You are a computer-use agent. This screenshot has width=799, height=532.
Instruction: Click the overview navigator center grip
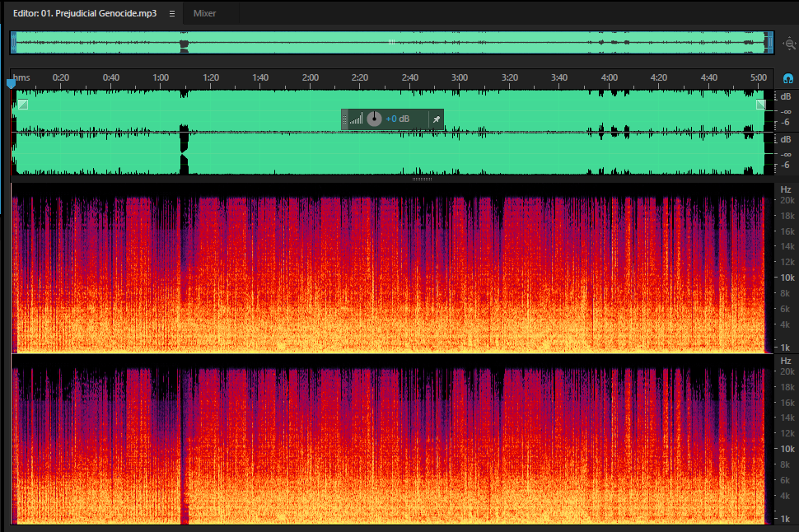point(391,42)
